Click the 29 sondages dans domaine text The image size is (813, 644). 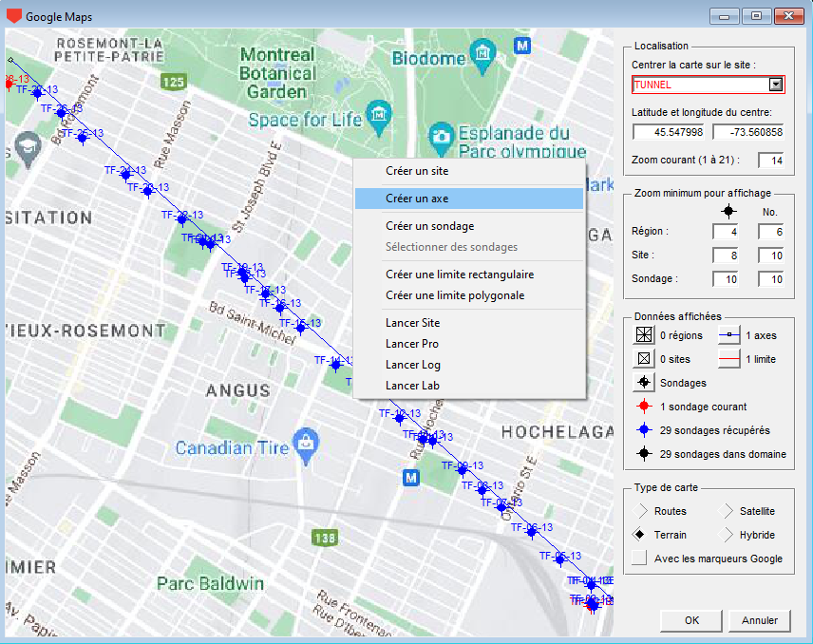[723, 454]
